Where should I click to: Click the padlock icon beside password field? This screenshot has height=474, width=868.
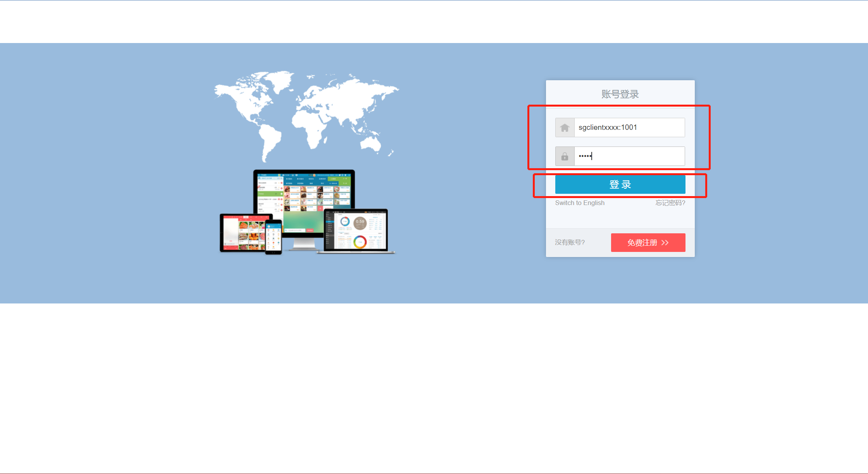565,156
